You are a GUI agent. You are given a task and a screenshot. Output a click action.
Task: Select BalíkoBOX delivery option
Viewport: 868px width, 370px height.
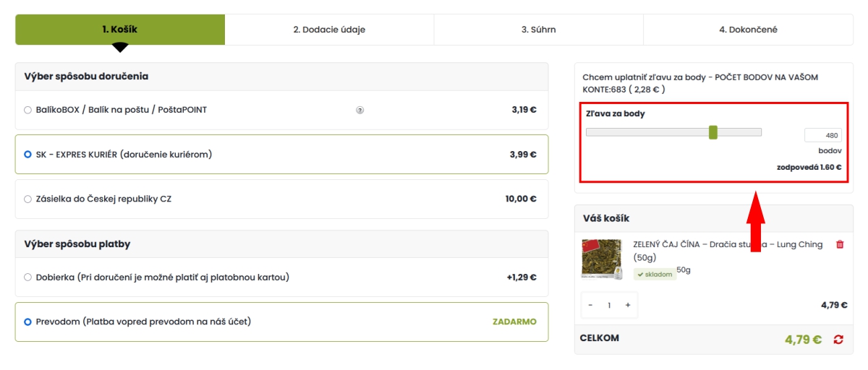28,111
